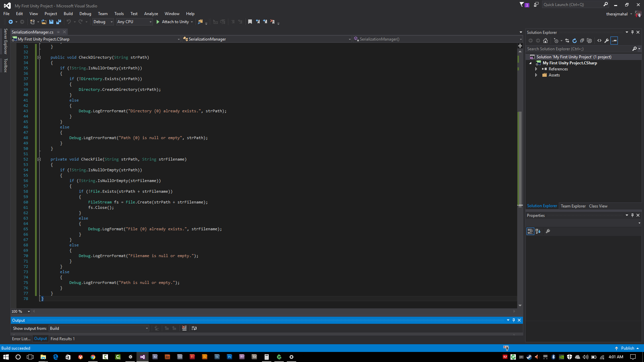Click the Undo arrow icon
Image resolution: width=644 pixels, height=362 pixels.
click(69, 22)
